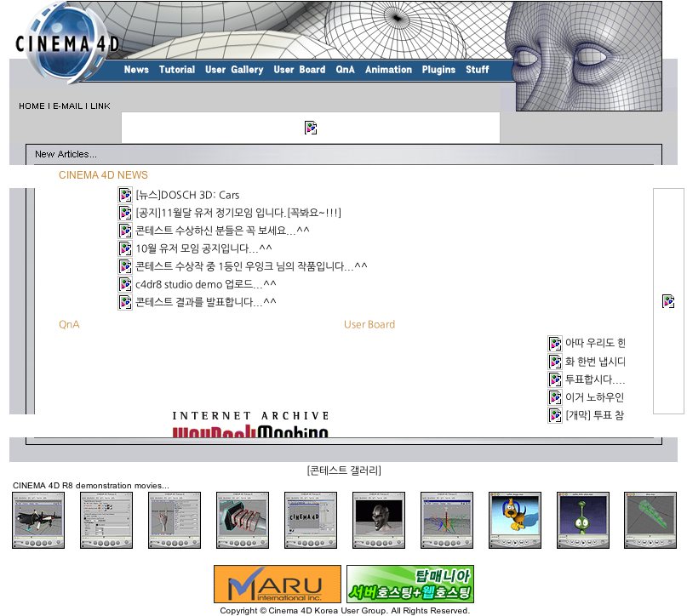Screen dimensions: 687x616
Task: Click icon beside [개막] 투표 post
Action: 555,415
